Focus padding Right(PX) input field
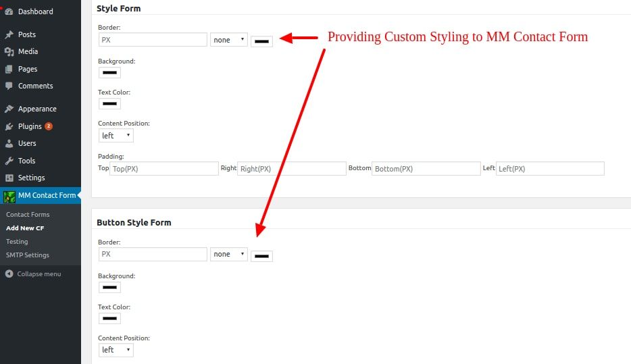 (292, 169)
